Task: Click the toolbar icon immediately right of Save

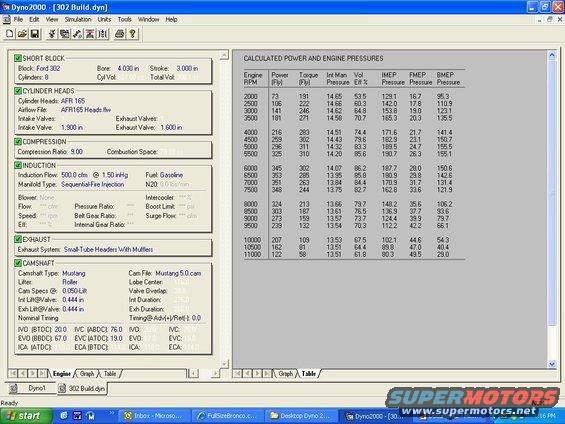Action: [52, 34]
